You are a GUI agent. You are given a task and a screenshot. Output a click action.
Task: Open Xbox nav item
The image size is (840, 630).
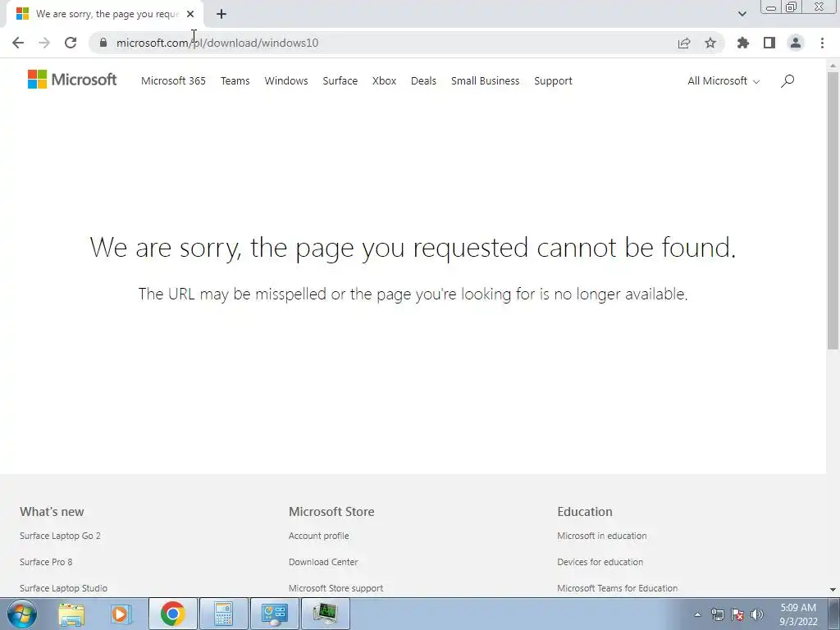(384, 81)
